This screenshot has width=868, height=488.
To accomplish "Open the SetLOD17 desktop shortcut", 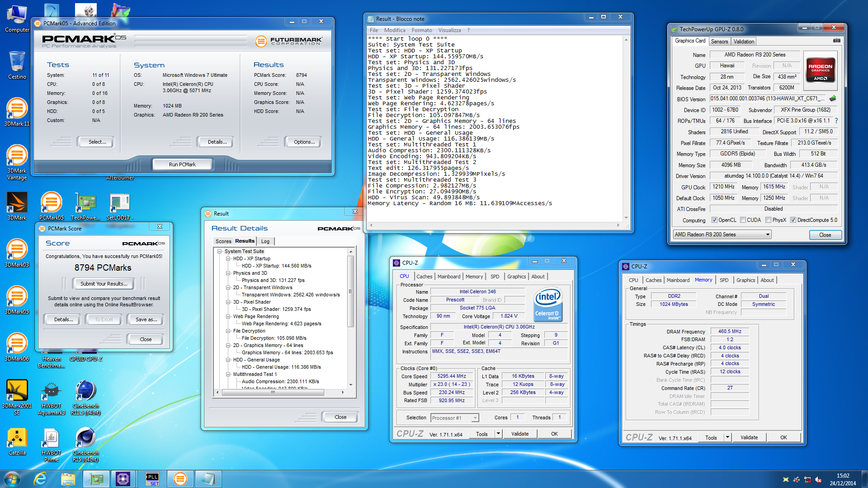I will point(120,206).
